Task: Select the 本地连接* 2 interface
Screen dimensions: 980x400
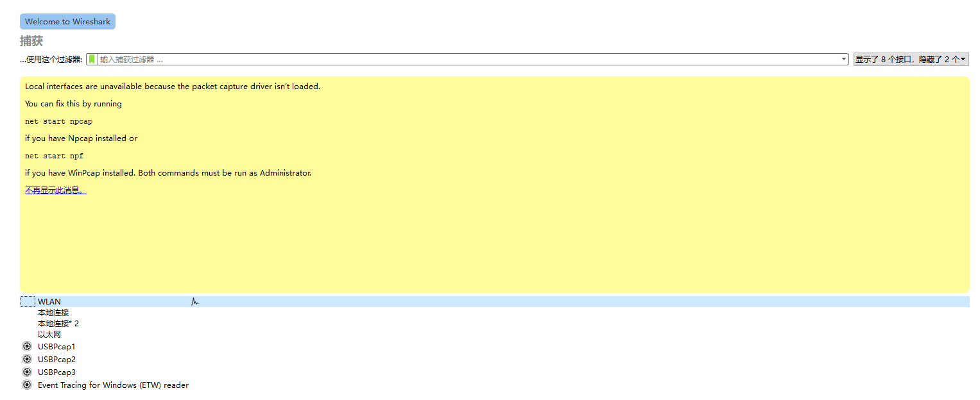Action: pyautogui.click(x=58, y=324)
